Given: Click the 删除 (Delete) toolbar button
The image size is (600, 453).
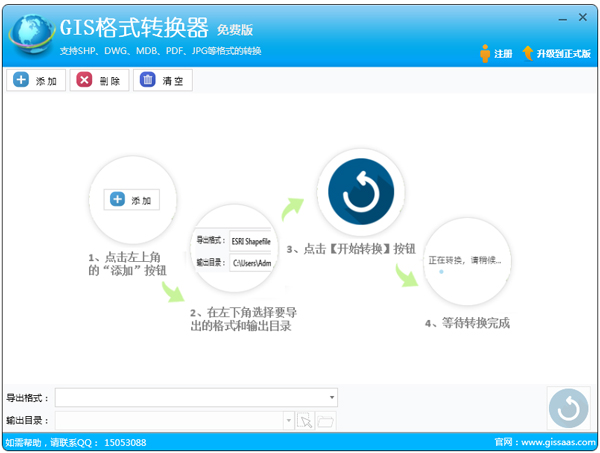Looking at the screenshot, I should 99,81.
